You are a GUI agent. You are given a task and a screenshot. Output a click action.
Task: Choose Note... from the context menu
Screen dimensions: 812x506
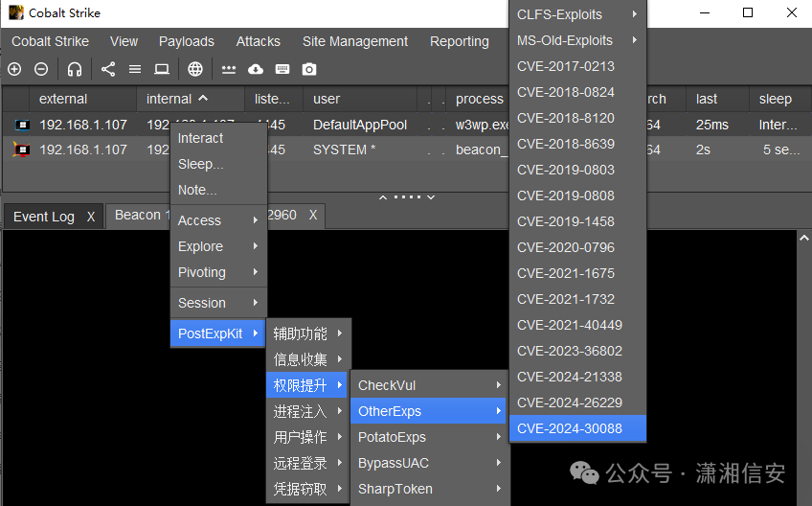coord(218,190)
